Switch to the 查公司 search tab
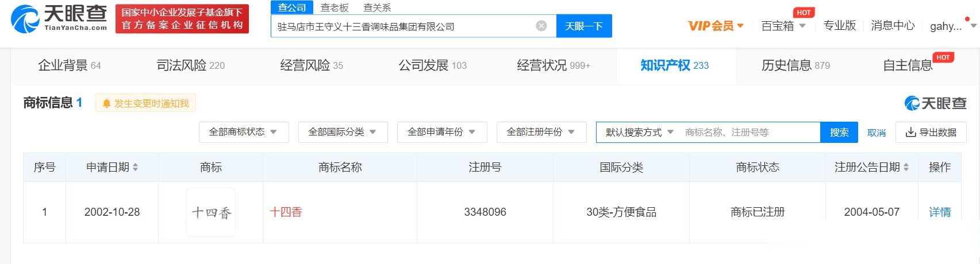The image size is (980, 264). 292,7
